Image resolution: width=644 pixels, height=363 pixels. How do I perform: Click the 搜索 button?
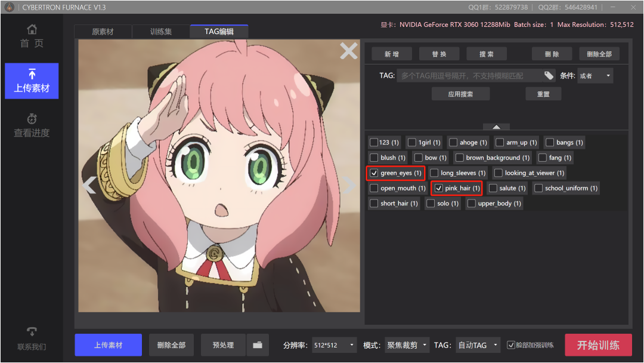click(487, 54)
